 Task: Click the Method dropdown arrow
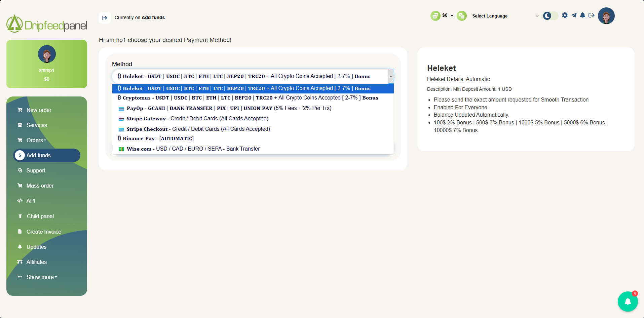click(391, 76)
